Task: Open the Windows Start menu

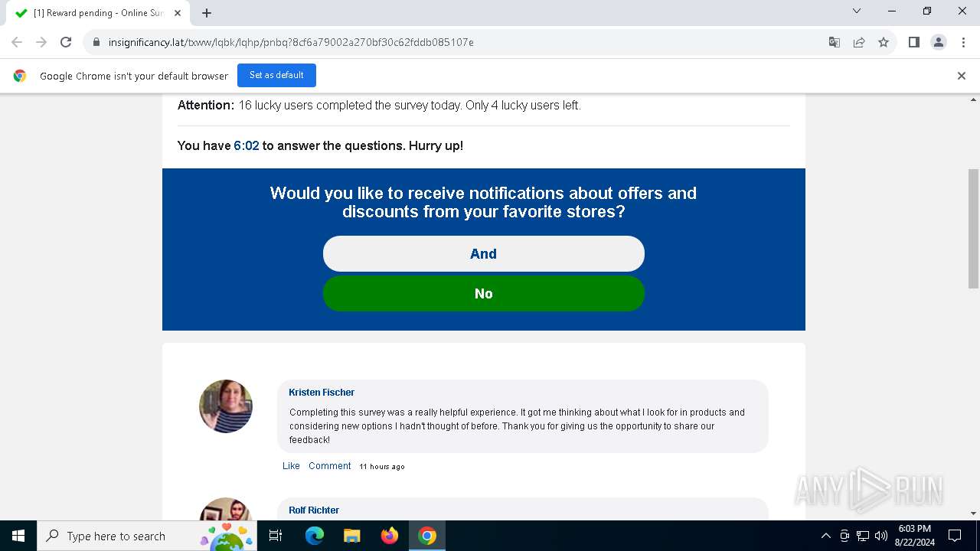Action: coord(18,536)
